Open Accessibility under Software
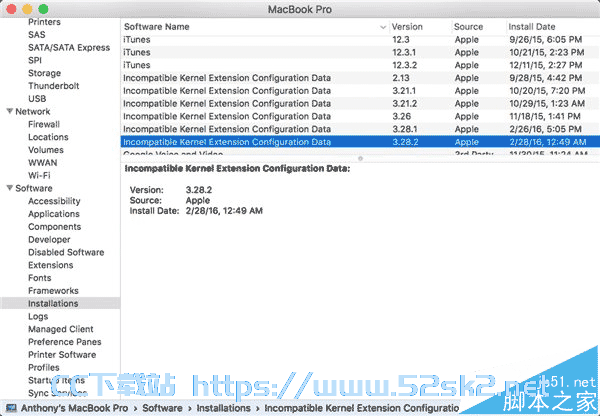600x416 pixels. 54,201
